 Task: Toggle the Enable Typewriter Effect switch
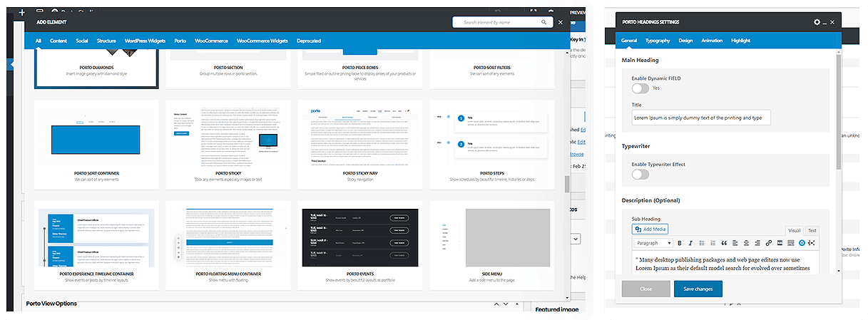[640, 174]
